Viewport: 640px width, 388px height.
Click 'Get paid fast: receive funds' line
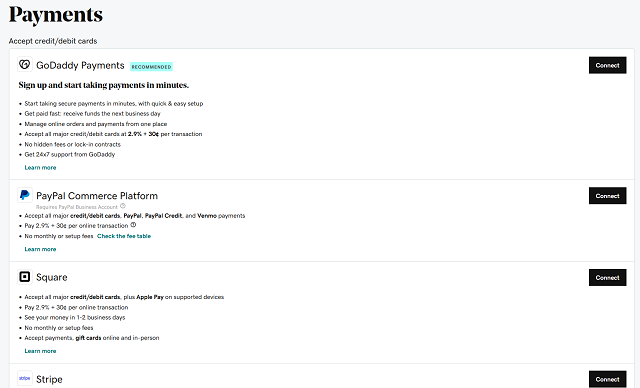pos(92,113)
